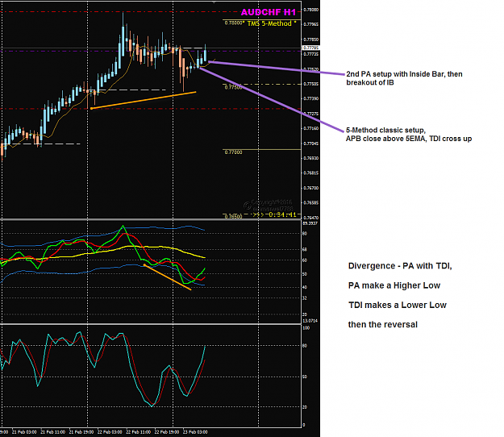Click the 68 level on TDI scale

(x=305, y=250)
